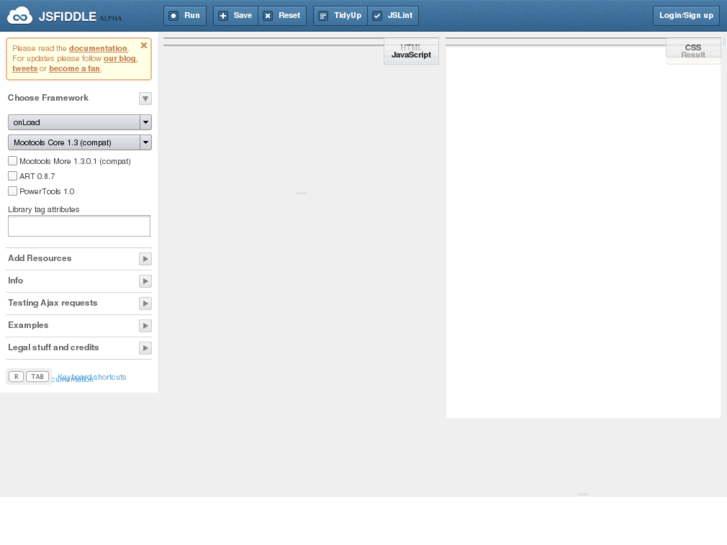Open the onLoad dropdown
Screen dimensions: 727x545
[79, 122]
